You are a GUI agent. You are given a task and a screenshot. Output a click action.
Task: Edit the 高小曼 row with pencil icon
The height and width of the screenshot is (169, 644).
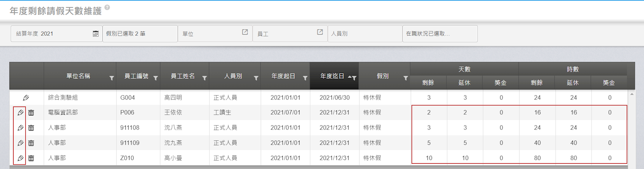point(20,158)
